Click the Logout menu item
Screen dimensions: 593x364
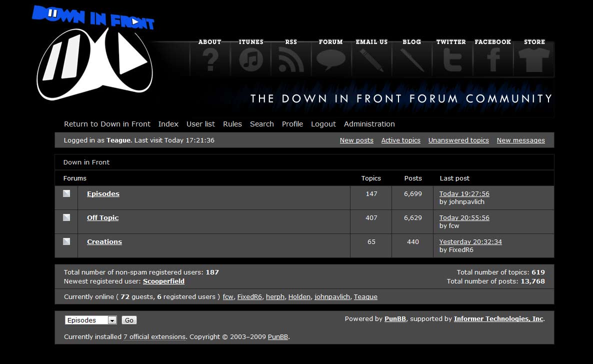coord(323,124)
